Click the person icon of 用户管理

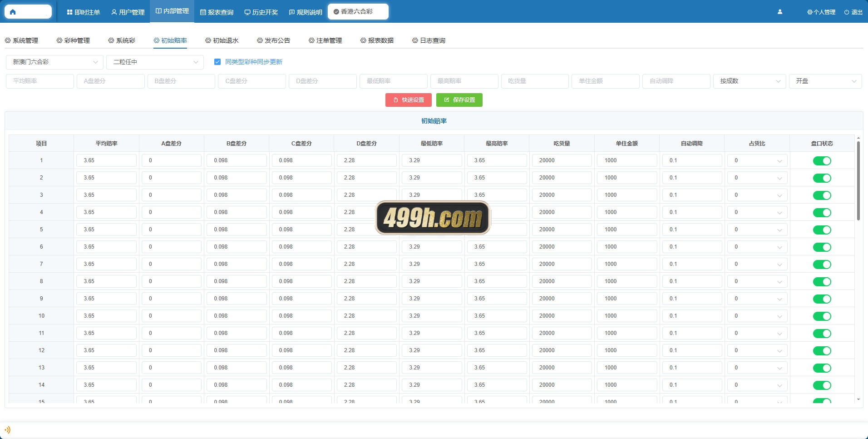click(x=114, y=12)
